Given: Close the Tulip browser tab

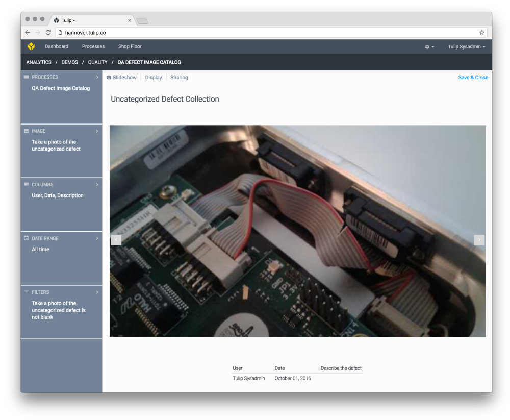Looking at the screenshot, I should (x=130, y=20).
